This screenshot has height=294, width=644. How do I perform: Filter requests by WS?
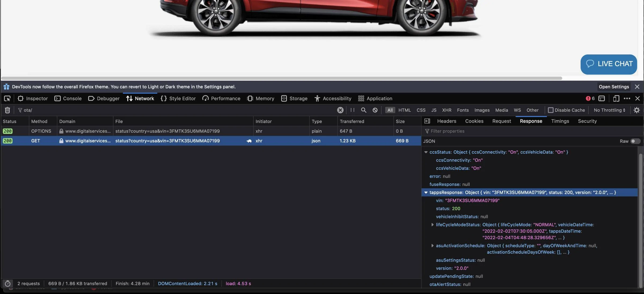517,110
